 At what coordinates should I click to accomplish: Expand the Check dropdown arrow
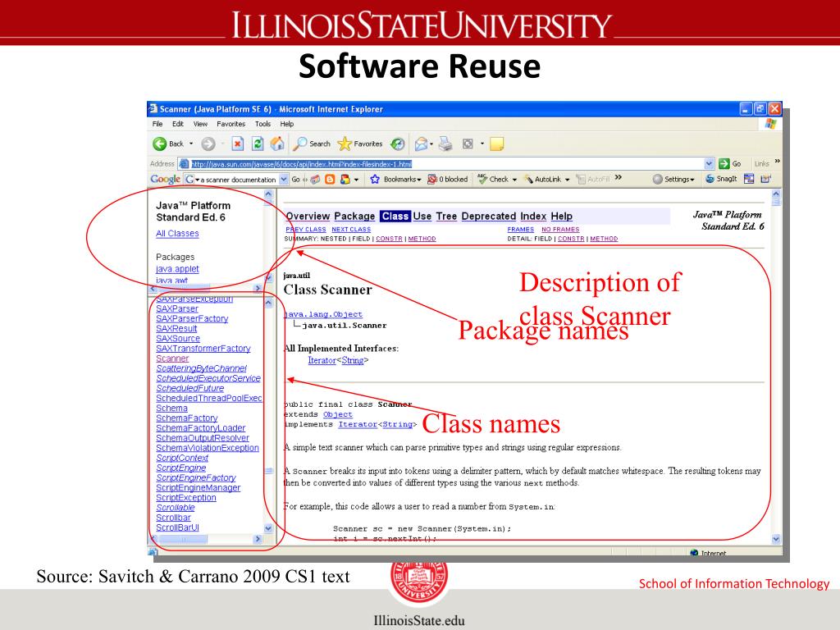[514, 180]
